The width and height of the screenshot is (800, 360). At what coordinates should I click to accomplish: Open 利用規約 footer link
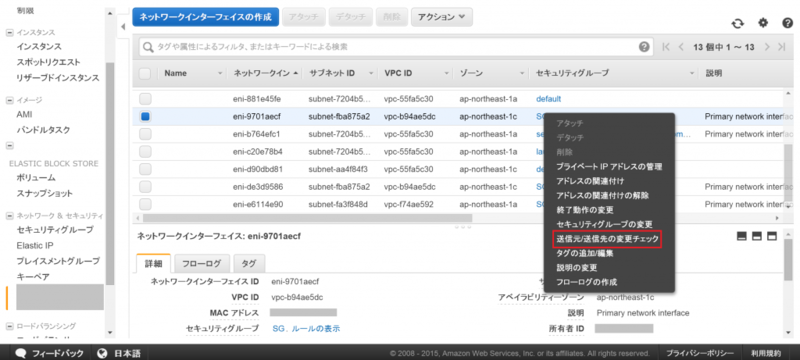click(765, 353)
